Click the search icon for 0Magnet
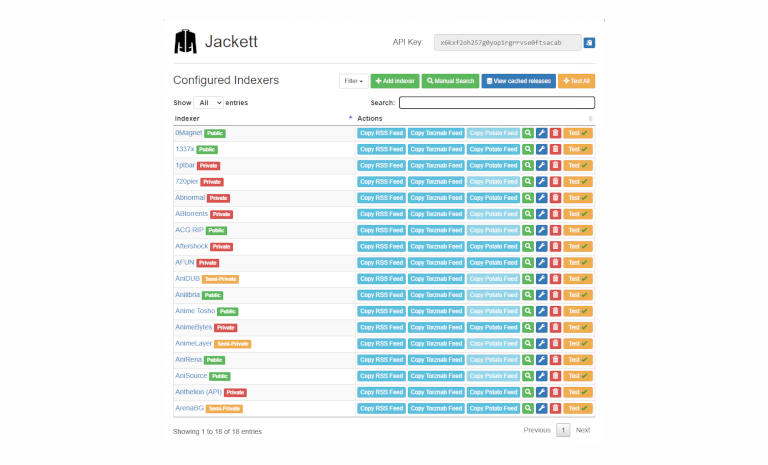This screenshot has width=768, height=465. click(x=527, y=133)
